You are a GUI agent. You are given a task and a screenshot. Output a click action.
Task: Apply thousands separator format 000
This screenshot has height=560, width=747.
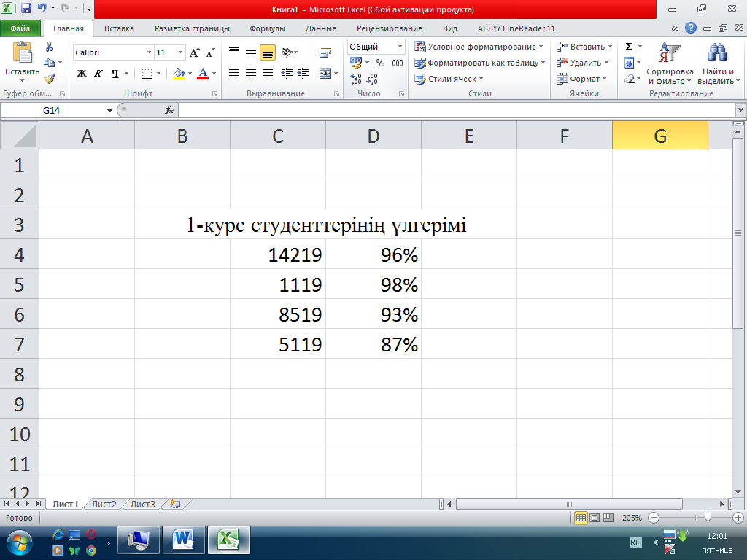click(x=398, y=63)
